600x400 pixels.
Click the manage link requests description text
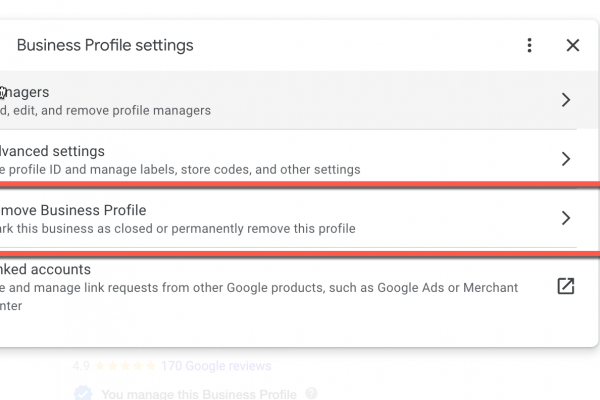pyautogui.click(x=258, y=288)
